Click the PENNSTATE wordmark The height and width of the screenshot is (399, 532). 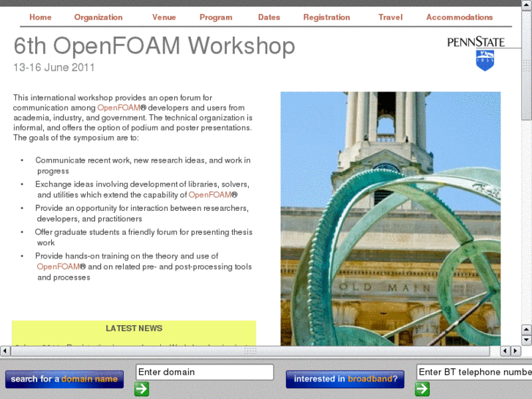tap(476, 42)
